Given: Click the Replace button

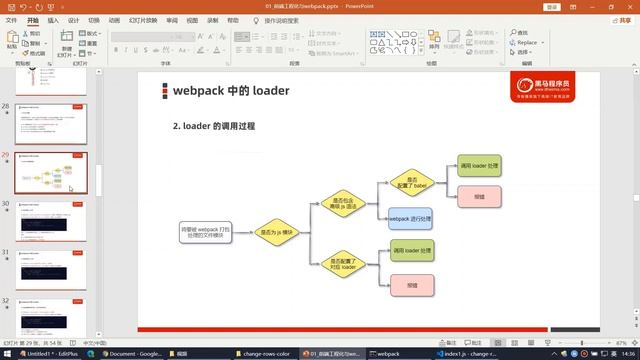Looking at the screenshot, I should click(523, 42).
